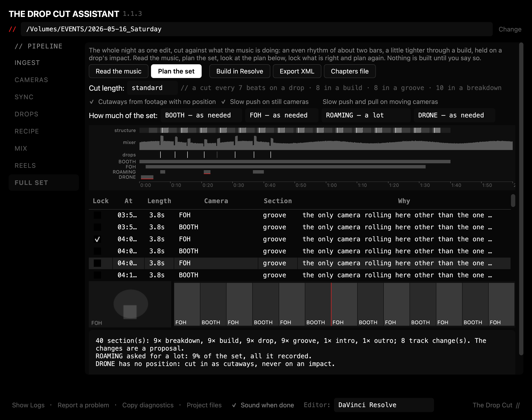Toggle Cutaways from footage with no position
Screen dimensions: 532x420
(x=153, y=102)
